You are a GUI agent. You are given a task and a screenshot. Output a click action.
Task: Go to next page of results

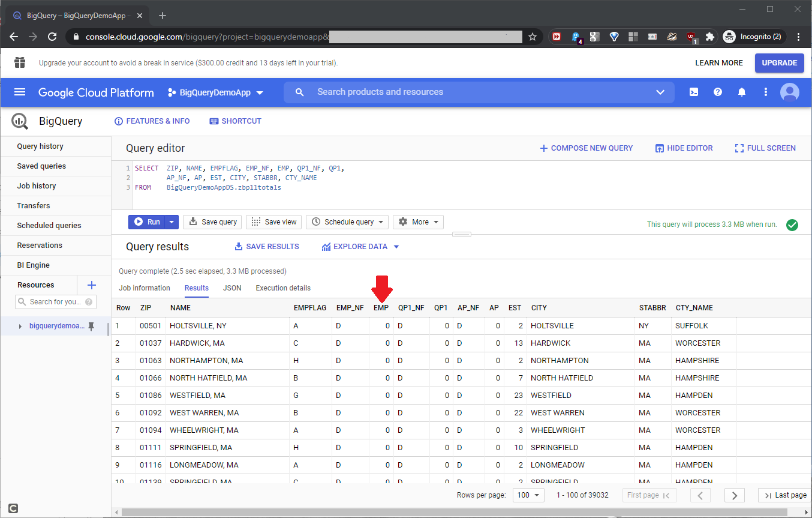734,495
